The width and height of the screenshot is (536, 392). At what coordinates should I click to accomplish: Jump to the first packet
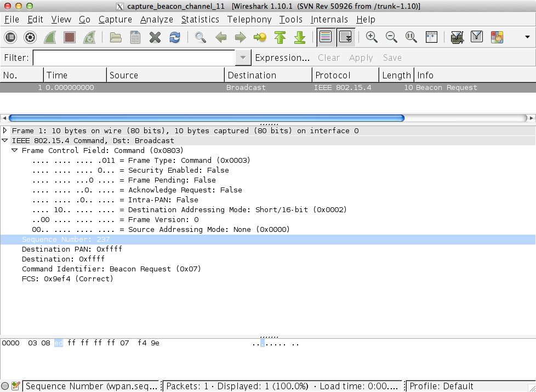pyautogui.click(x=280, y=37)
